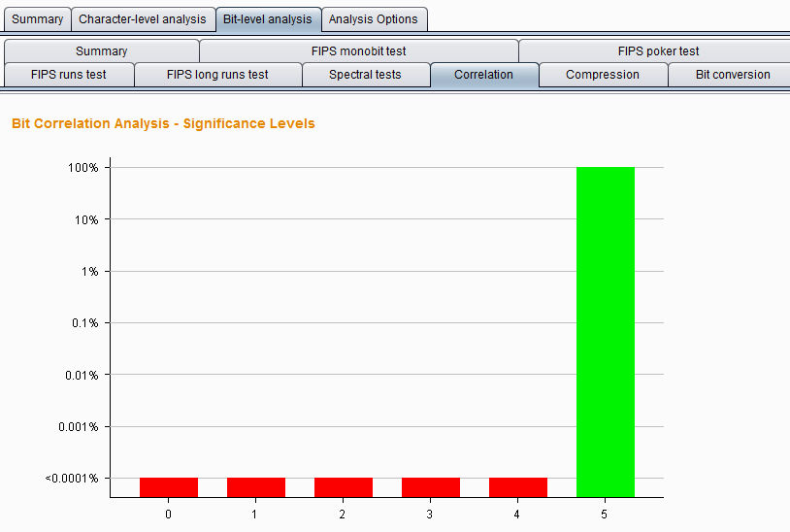Screen dimensions: 790x532
Task: Click the Correlation tab
Action: [483, 75]
